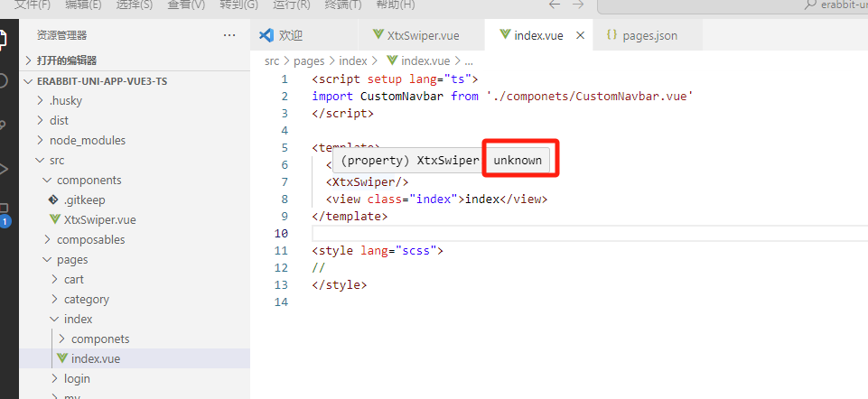Open the 运行(R) menu
Image resolution: width=868 pixels, height=399 pixels.
291,5
